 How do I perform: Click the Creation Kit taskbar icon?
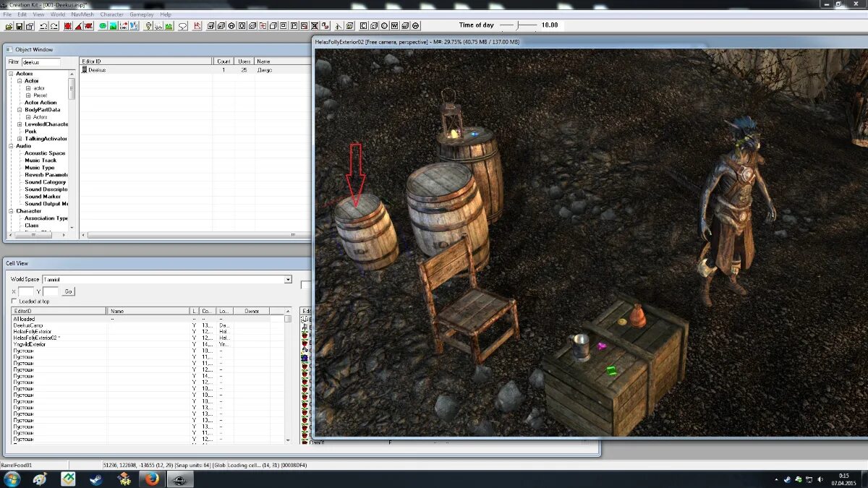pyautogui.click(x=179, y=479)
